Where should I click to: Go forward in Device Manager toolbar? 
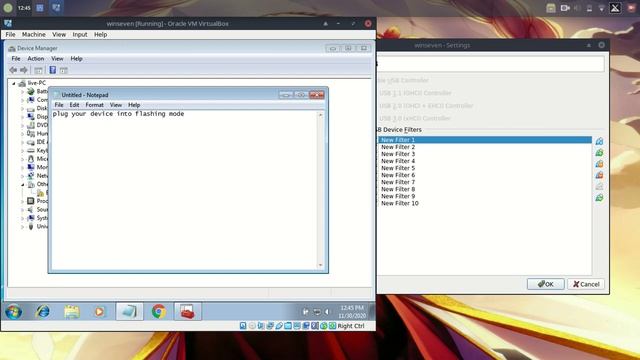click(x=24, y=70)
